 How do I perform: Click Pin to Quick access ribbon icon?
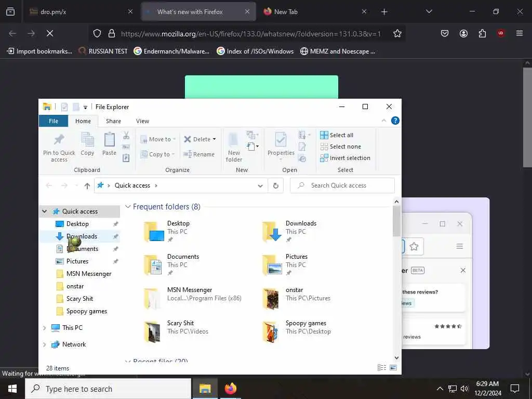pos(59,147)
